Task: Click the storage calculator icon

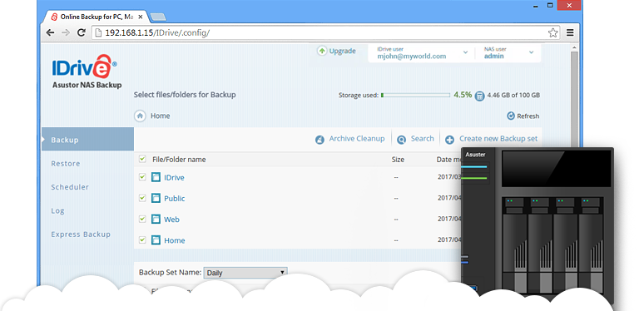Action: click(479, 96)
